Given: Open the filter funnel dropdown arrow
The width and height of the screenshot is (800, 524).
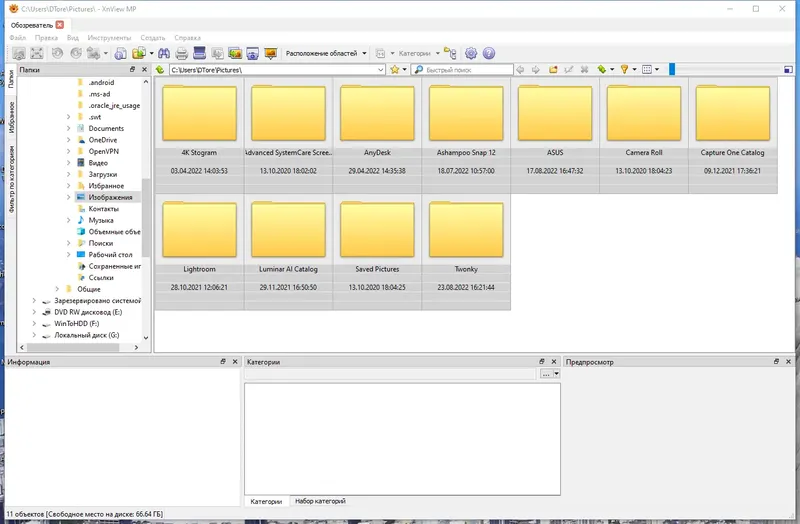Looking at the screenshot, I should [x=634, y=69].
